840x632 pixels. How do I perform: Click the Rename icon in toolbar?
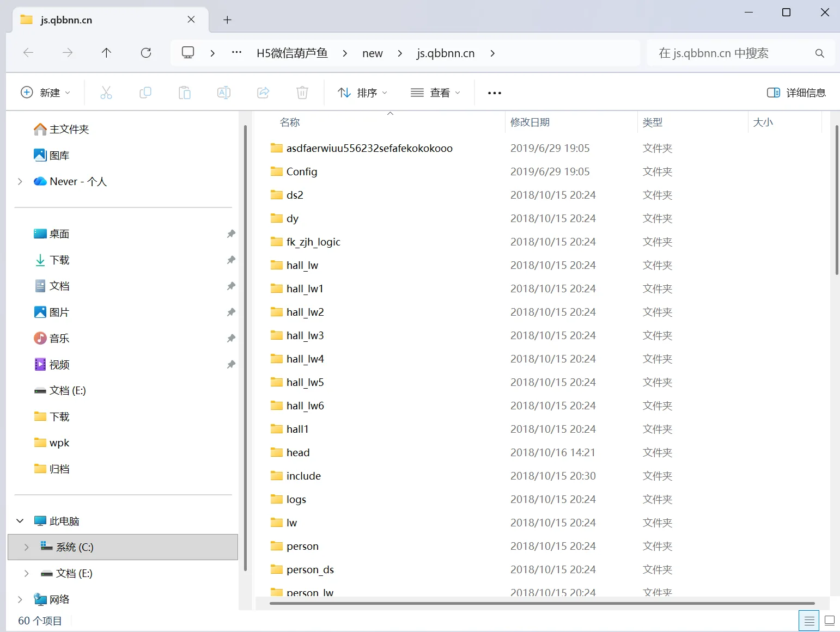coord(224,93)
